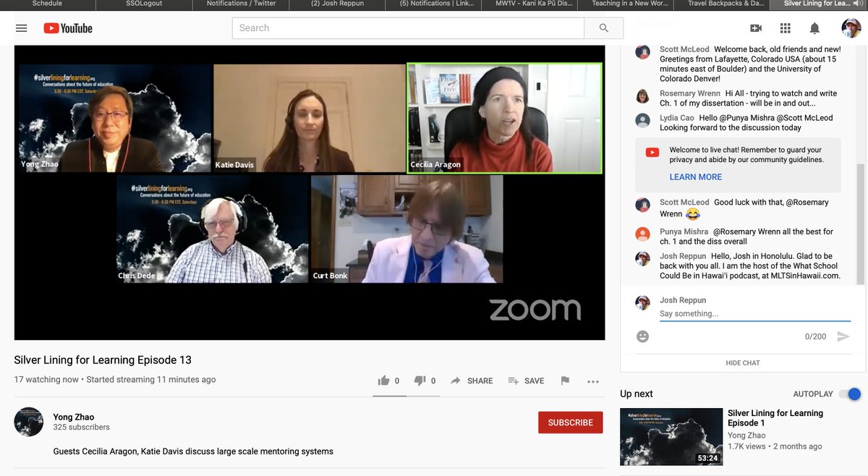Click Rosemary Wrenn's chat avatar
The image size is (868, 476).
coord(642,96)
